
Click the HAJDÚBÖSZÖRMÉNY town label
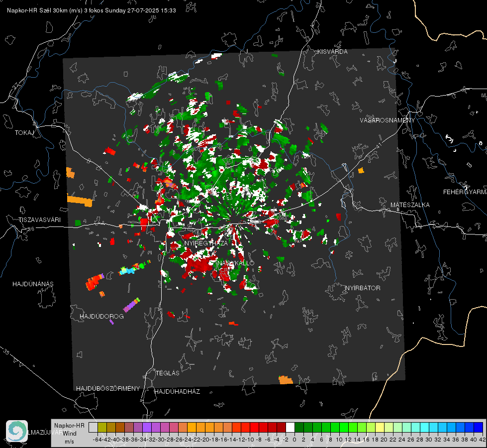click(x=108, y=388)
